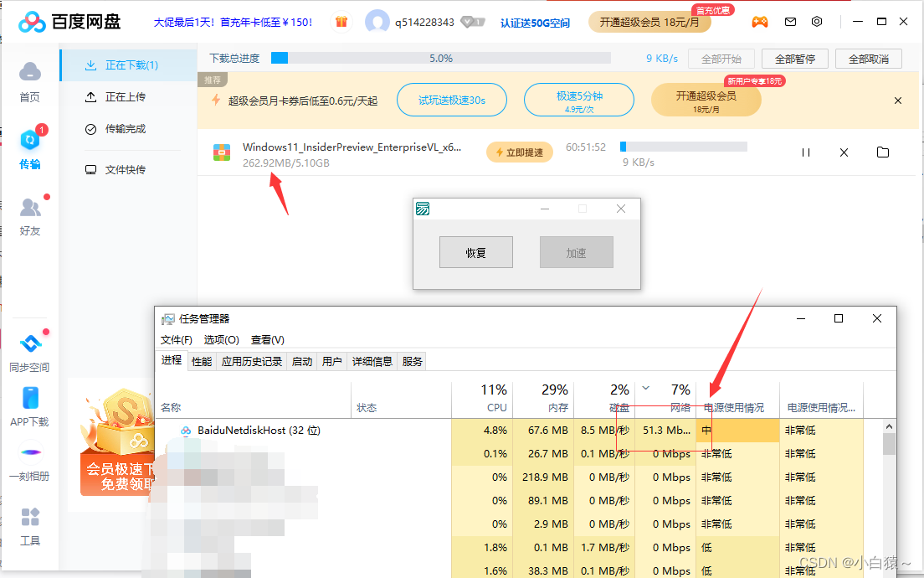This screenshot has width=924, height=578.
Task: Click the VIP level badge next to username
Action: pyautogui.click(x=473, y=23)
